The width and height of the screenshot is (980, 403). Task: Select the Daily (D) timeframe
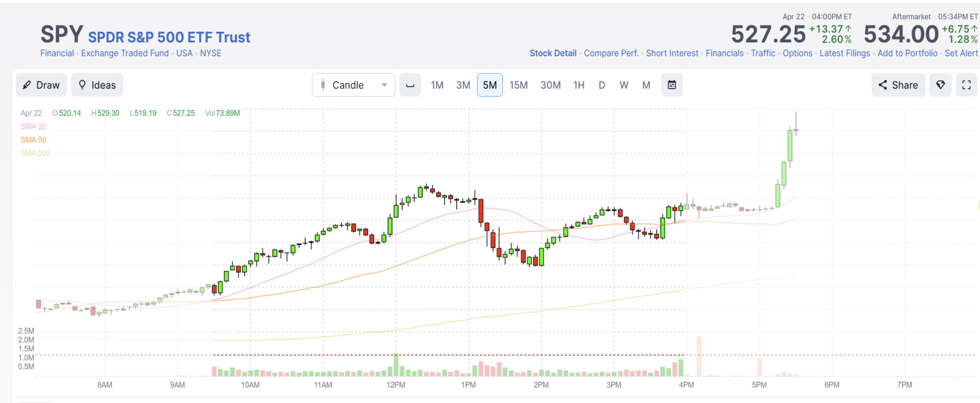click(x=602, y=85)
